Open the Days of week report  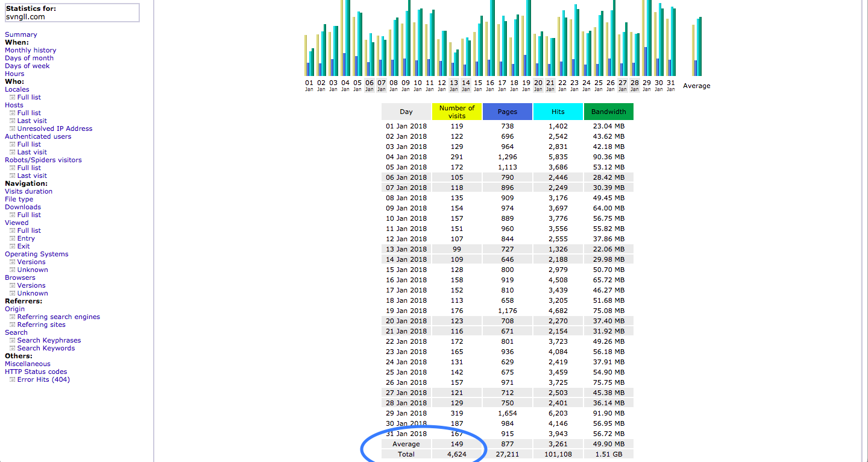pos(28,66)
